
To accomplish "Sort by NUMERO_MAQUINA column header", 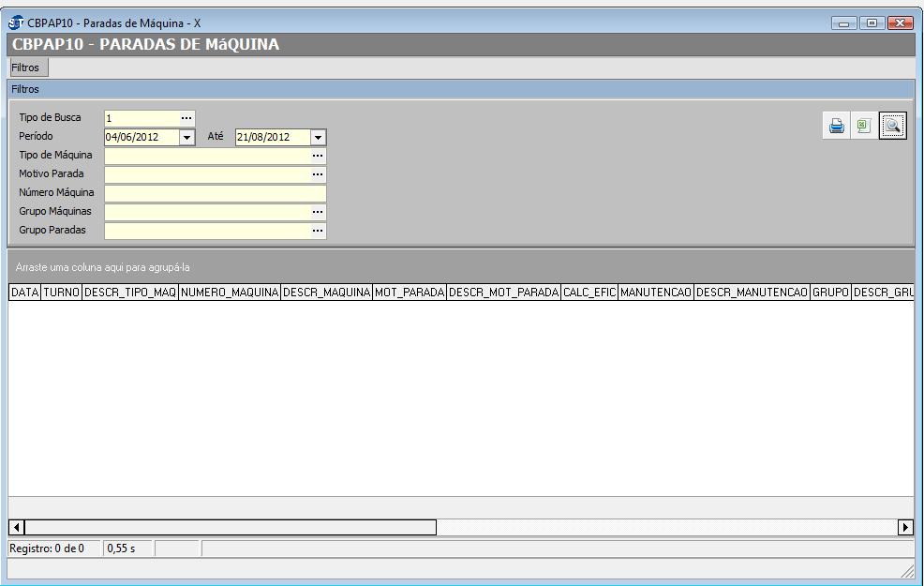I will point(230,293).
